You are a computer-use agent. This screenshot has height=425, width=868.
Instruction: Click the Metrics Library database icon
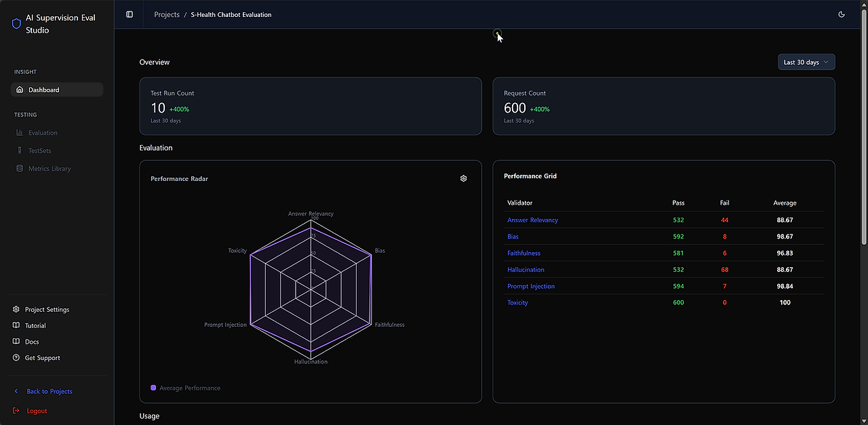(20, 168)
